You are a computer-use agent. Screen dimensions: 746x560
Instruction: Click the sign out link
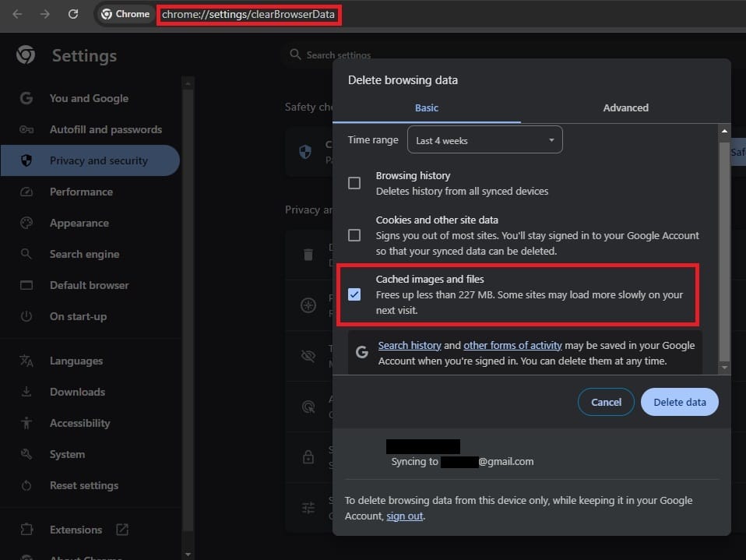pos(404,516)
